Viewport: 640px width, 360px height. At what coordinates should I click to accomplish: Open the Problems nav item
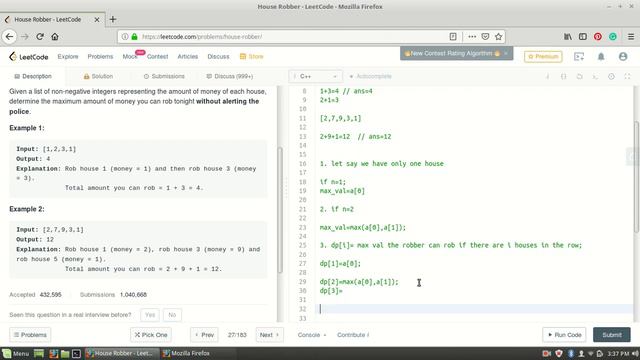(x=100, y=57)
